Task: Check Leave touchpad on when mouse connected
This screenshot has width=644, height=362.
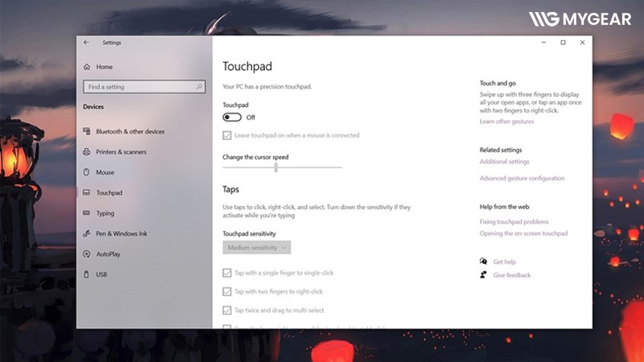Action: [x=227, y=136]
